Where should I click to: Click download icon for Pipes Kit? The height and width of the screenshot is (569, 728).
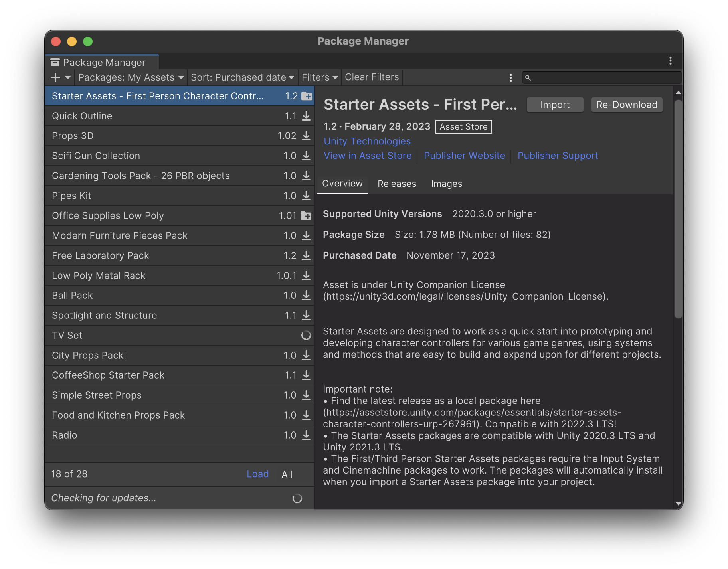(306, 196)
